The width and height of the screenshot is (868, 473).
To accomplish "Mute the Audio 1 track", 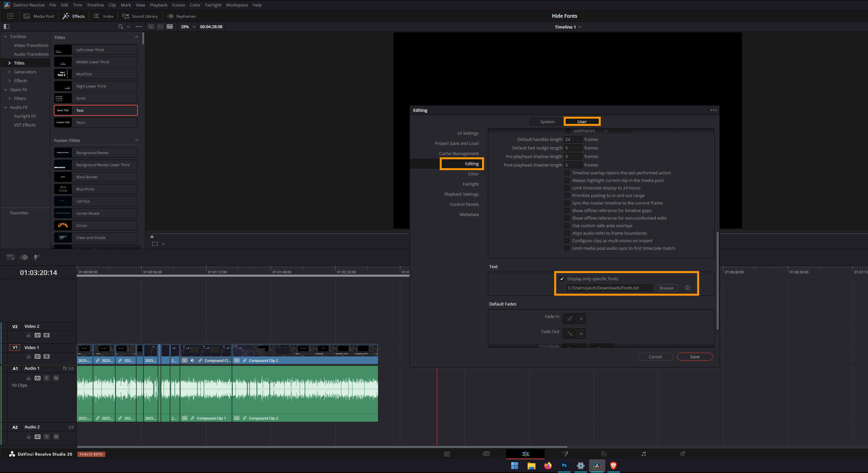I will pos(56,378).
